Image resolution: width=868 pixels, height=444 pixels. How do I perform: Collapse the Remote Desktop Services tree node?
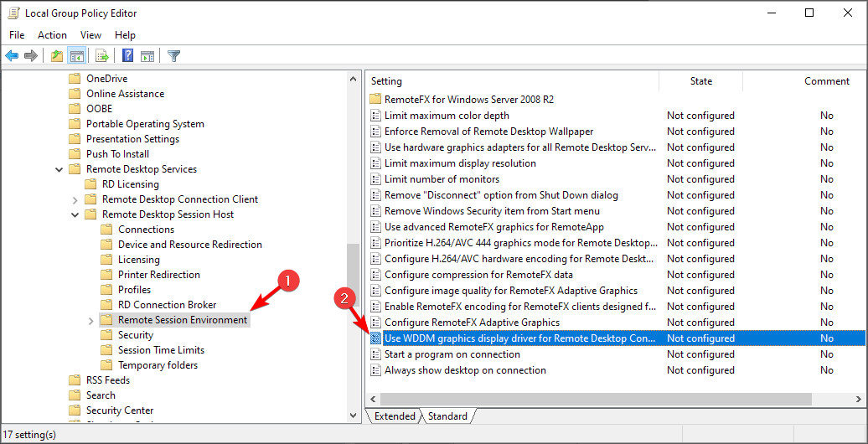coord(59,169)
